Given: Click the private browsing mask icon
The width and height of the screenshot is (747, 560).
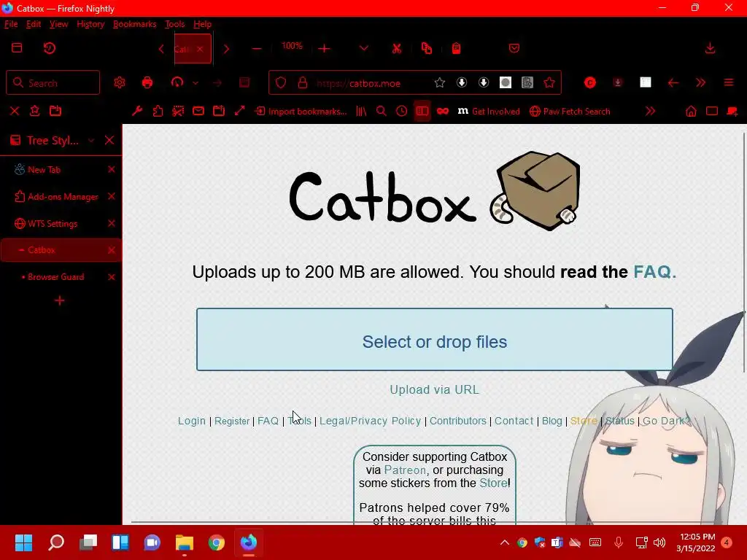Looking at the screenshot, I should (443, 112).
